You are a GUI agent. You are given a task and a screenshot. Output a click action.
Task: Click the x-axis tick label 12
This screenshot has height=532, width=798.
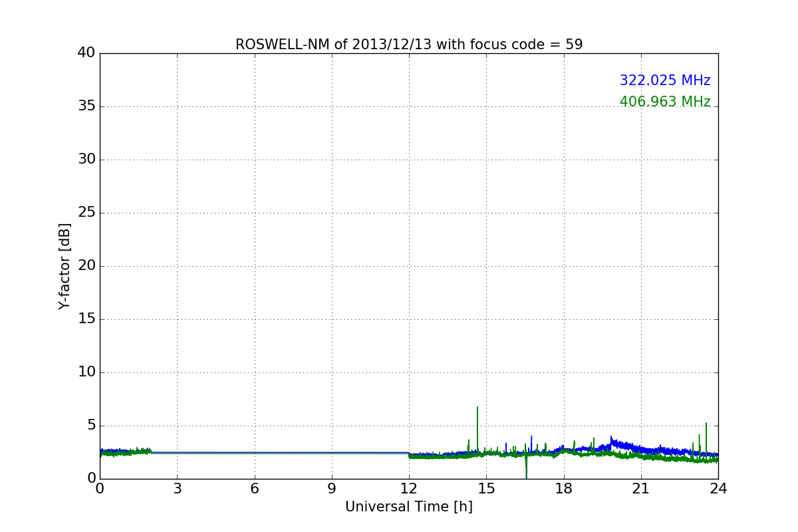click(409, 489)
